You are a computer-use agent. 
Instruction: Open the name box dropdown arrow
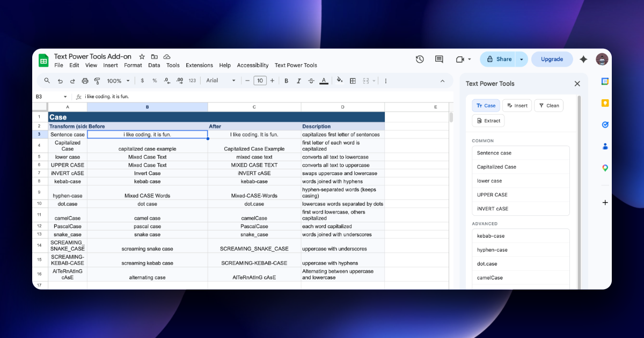65,97
